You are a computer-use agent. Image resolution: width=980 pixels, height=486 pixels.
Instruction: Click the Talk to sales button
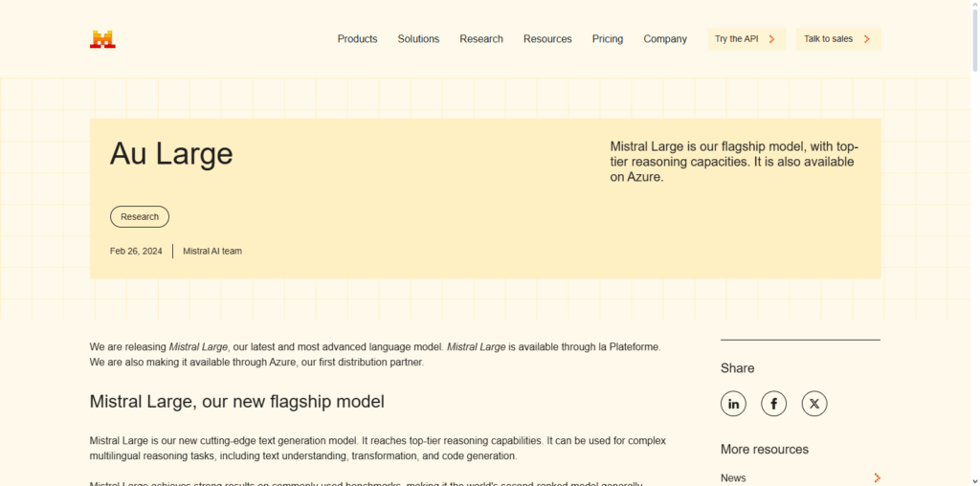pos(838,38)
